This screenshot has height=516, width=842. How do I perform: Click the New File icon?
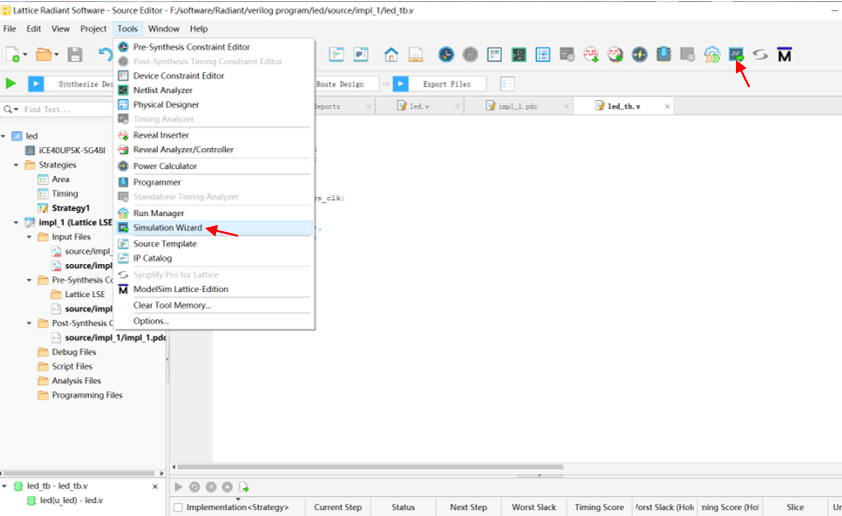[12, 54]
